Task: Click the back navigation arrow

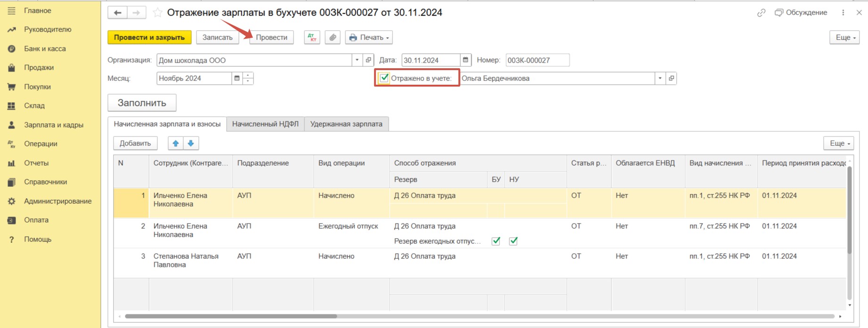Action: [117, 13]
